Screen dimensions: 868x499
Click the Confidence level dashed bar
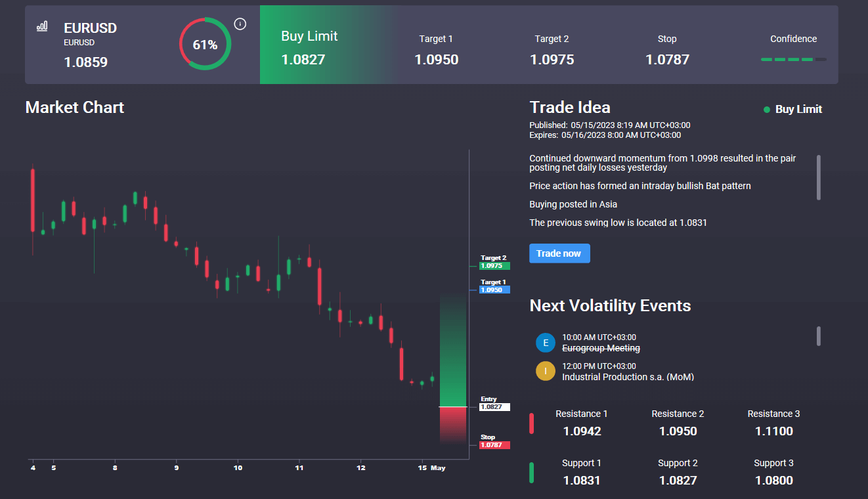(x=793, y=60)
